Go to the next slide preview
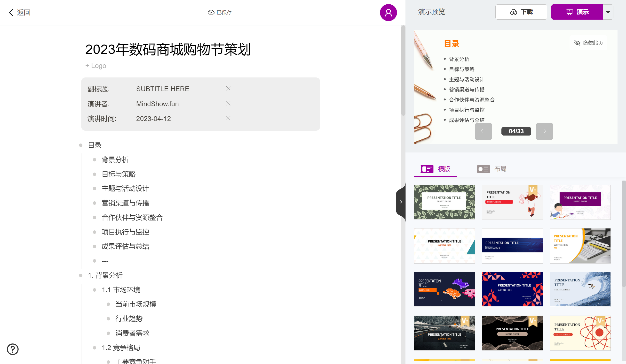The width and height of the screenshot is (626, 364). point(544,131)
